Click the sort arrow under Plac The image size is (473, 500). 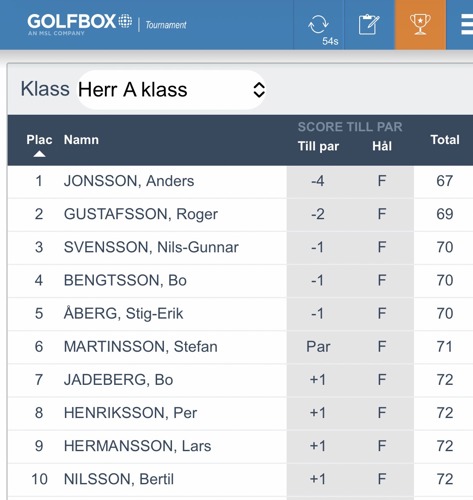click(39, 154)
